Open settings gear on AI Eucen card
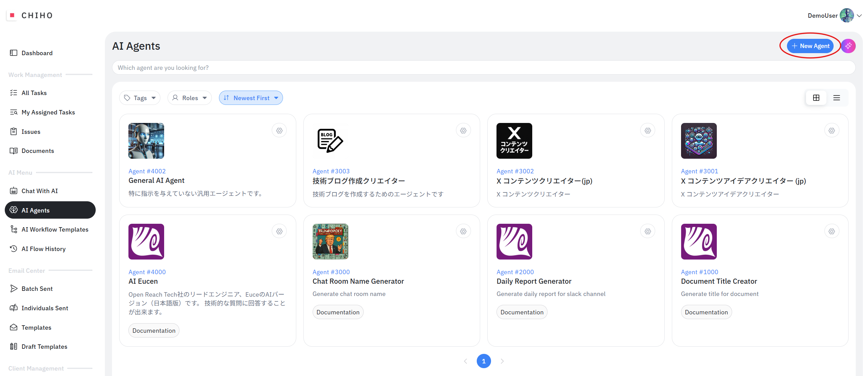Viewport: 868px width, 376px height. coord(279,231)
